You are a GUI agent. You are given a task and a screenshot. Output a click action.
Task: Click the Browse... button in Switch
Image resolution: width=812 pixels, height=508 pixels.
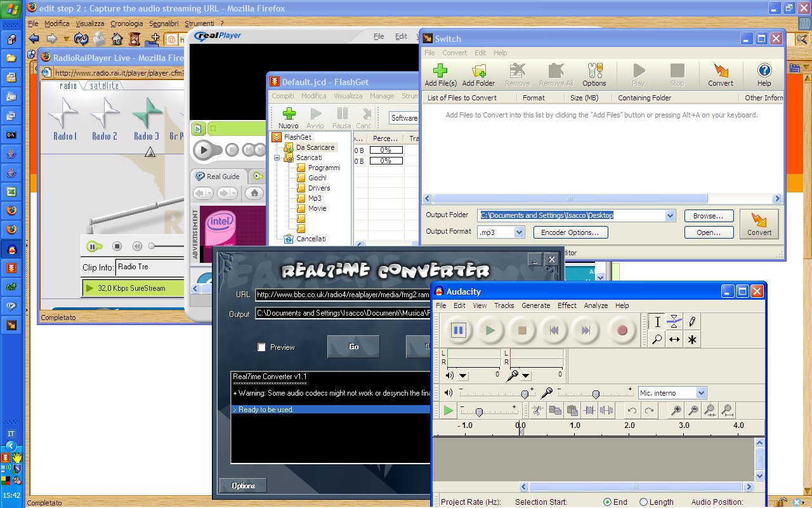[x=709, y=216]
